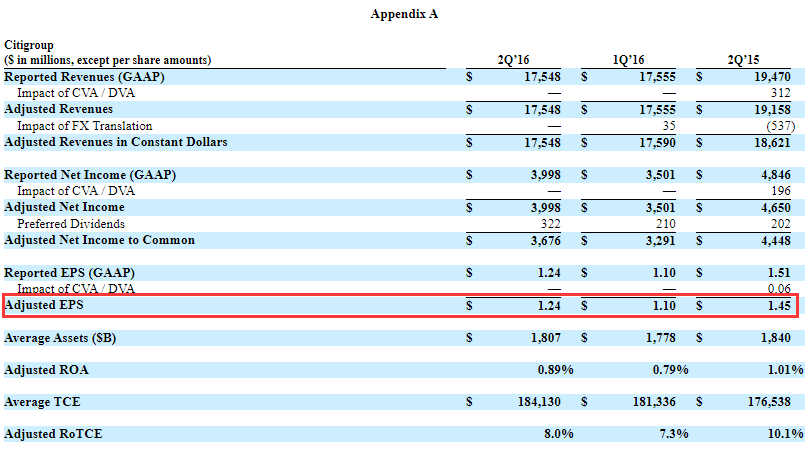Click the 17,590 constant dollar revenue value
Viewport: 811px width, 456px height.
click(x=657, y=143)
